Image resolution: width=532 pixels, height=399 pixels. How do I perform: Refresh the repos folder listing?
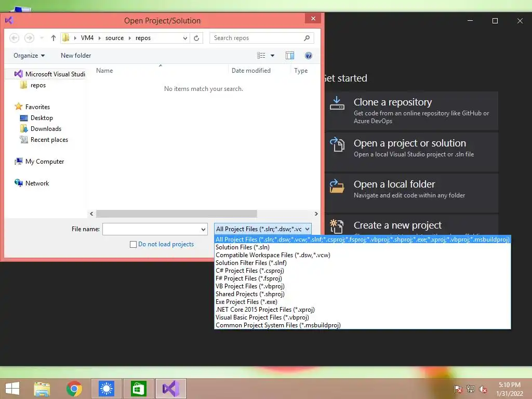(x=196, y=38)
